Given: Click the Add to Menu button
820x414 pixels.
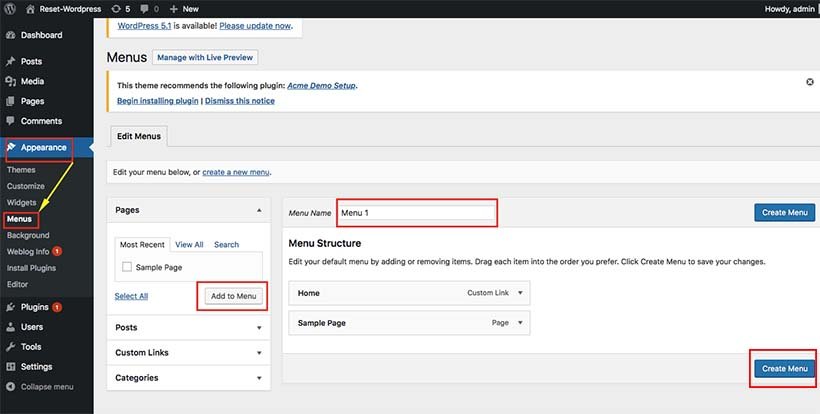Looking at the screenshot, I should (233, 296).
